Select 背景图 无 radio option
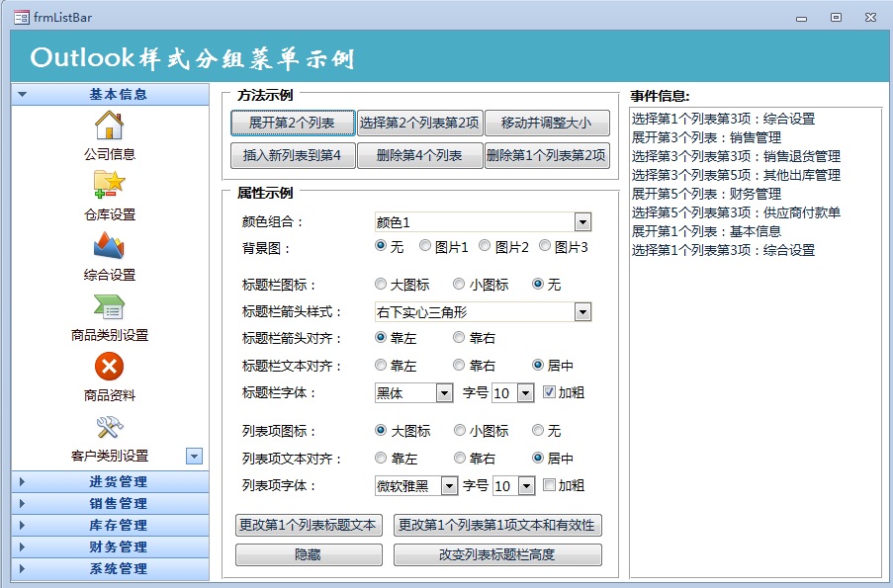The width and height of the screenshot is (893, 588). tap(381, 246)
